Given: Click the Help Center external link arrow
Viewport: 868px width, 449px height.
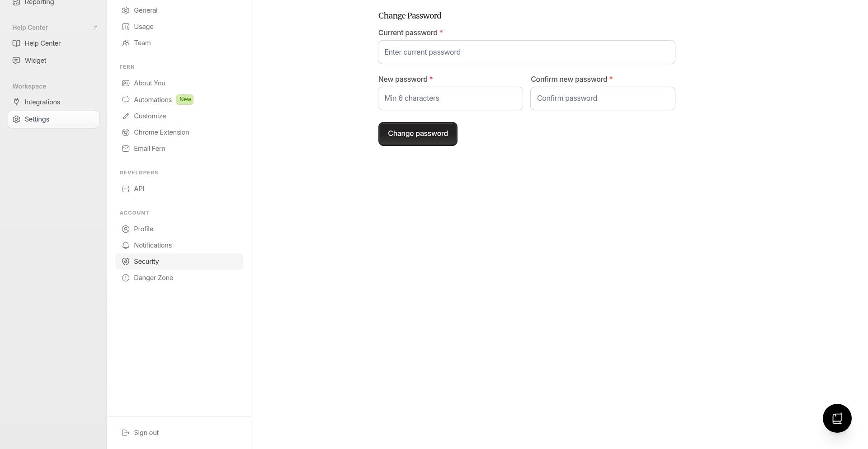Looking at the screenshot, I should pyautogui.click(x=95, y=28).
